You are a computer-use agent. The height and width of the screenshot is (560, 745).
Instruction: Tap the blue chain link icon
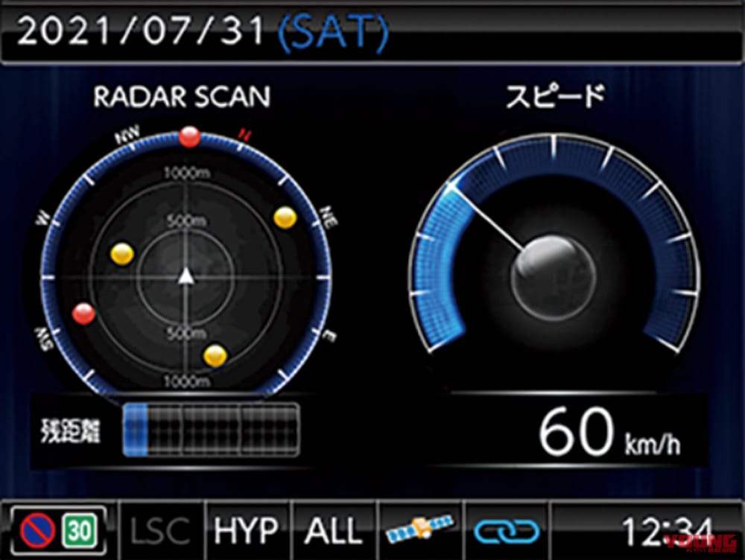507,531
